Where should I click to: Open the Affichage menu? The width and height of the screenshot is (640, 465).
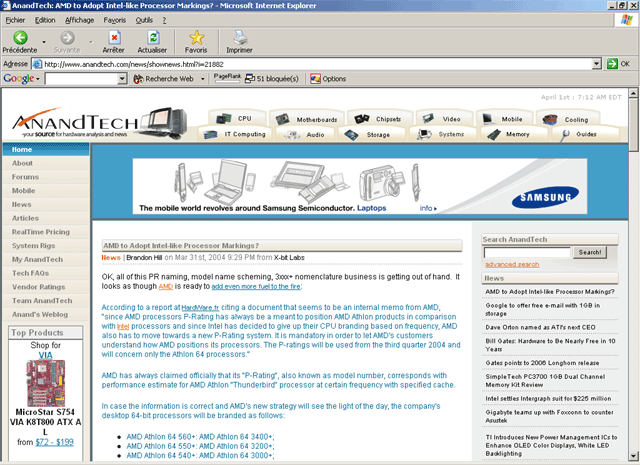(x=80, y=20)
